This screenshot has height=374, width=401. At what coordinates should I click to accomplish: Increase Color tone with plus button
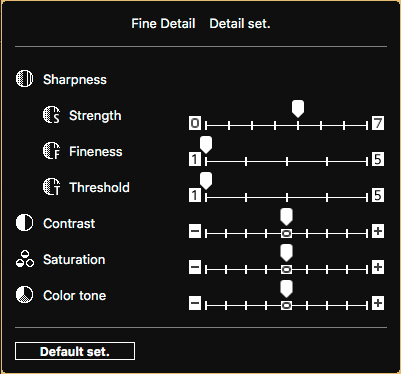pyautogui.click(x=378, y=303)
